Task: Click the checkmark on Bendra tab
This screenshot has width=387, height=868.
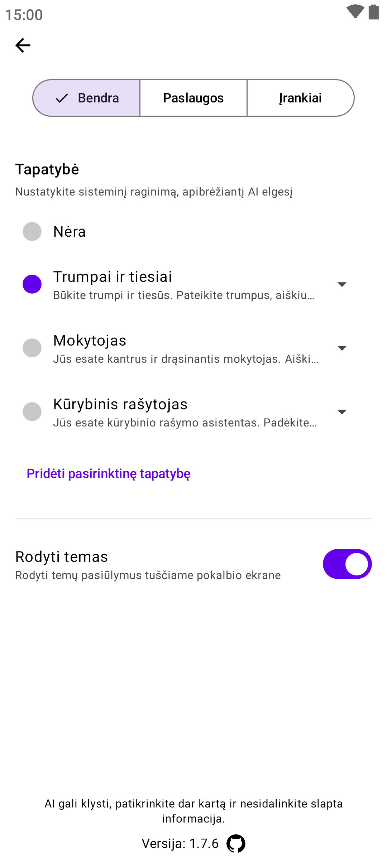Action: pos(62,98)
